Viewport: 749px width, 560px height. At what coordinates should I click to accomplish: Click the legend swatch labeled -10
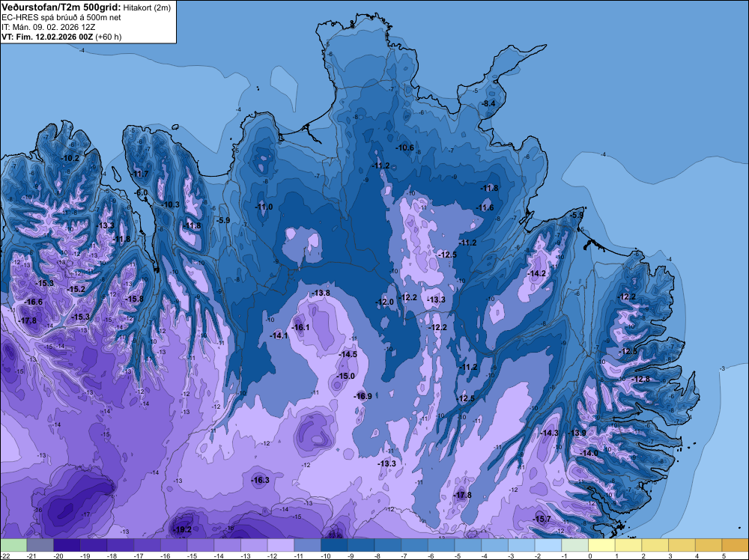point(334,545)
